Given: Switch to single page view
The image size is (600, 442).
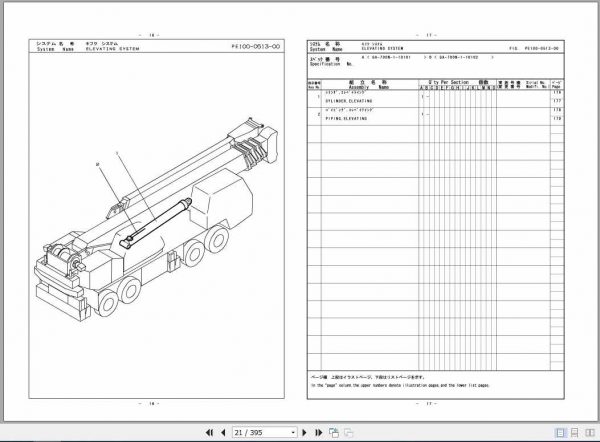Looking at the screenshot, I should [560, 432].
